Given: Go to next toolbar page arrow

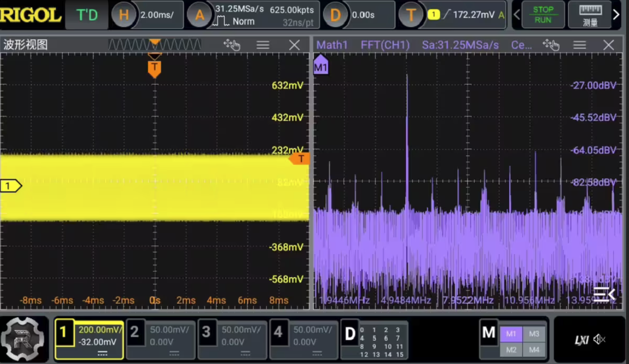Looking at the screenshot, I should click(616, 15).
